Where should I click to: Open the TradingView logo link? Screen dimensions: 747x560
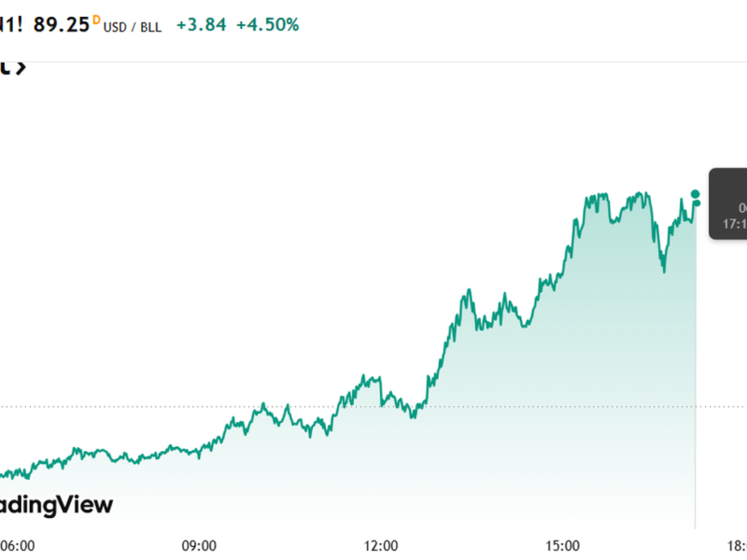[56, 505]
